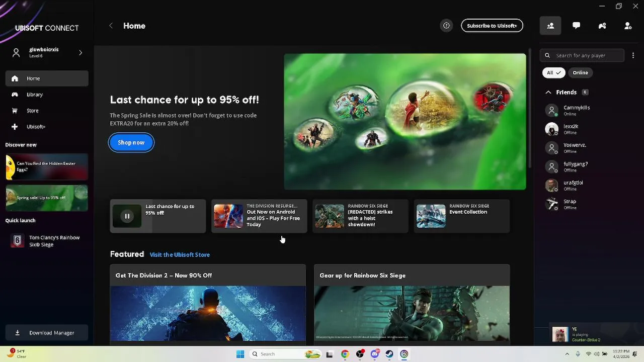Click fullygang7 friend avatar

coord(552,166)
